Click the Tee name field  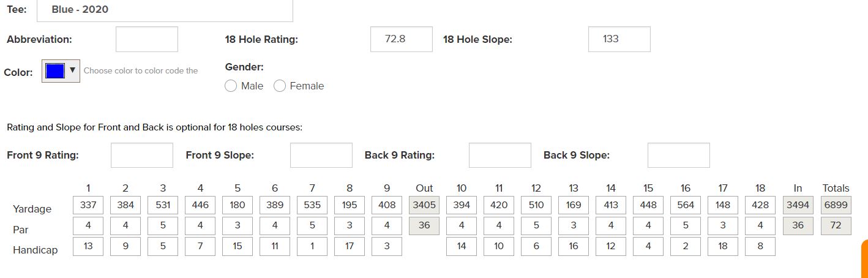pyautogui.click(x=165, y=10)
